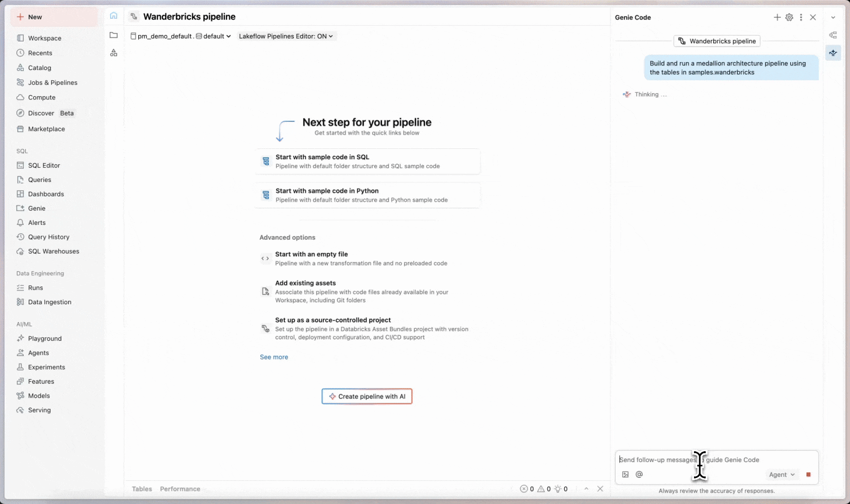Select Start with an empty file
The width and height of the screenshot is (850, 504).
[368, 259]
